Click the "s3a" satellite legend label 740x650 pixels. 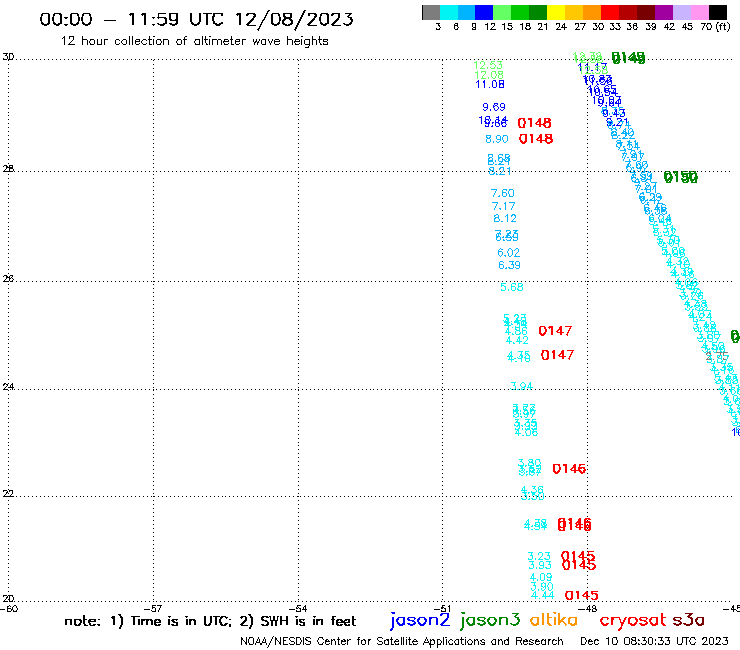click(x=688, y=621)
